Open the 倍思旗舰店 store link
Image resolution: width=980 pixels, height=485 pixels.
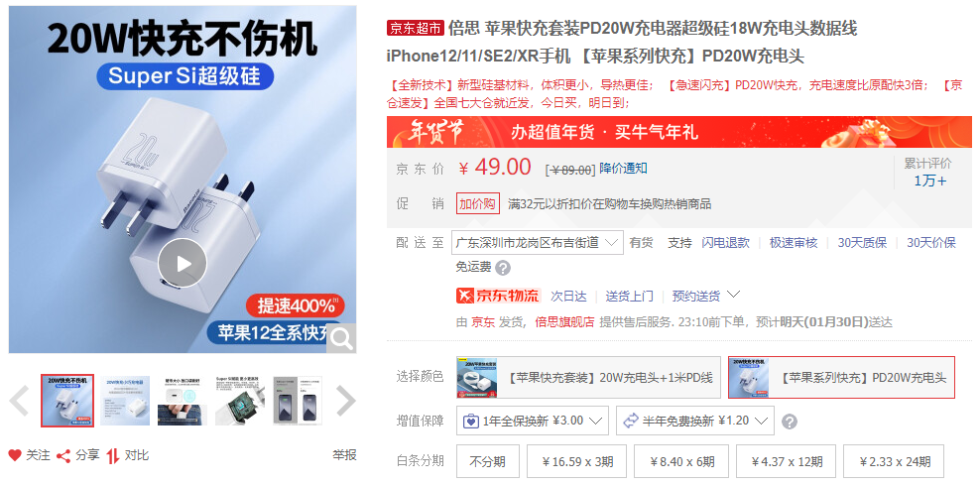point(565,322)
